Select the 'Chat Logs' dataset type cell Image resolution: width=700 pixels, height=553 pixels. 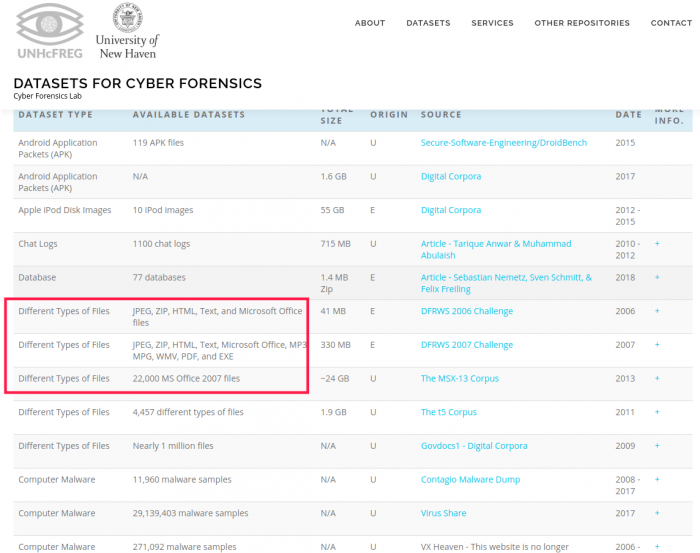click(x=38, y=244)
